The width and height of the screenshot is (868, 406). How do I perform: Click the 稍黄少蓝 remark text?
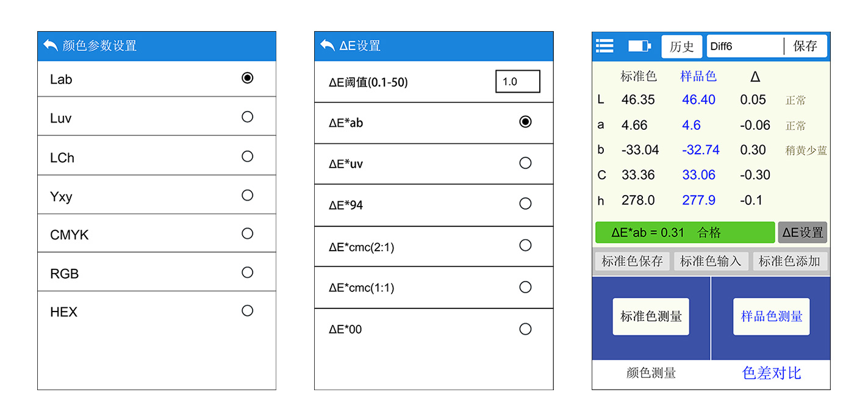(x=806, y=151)
